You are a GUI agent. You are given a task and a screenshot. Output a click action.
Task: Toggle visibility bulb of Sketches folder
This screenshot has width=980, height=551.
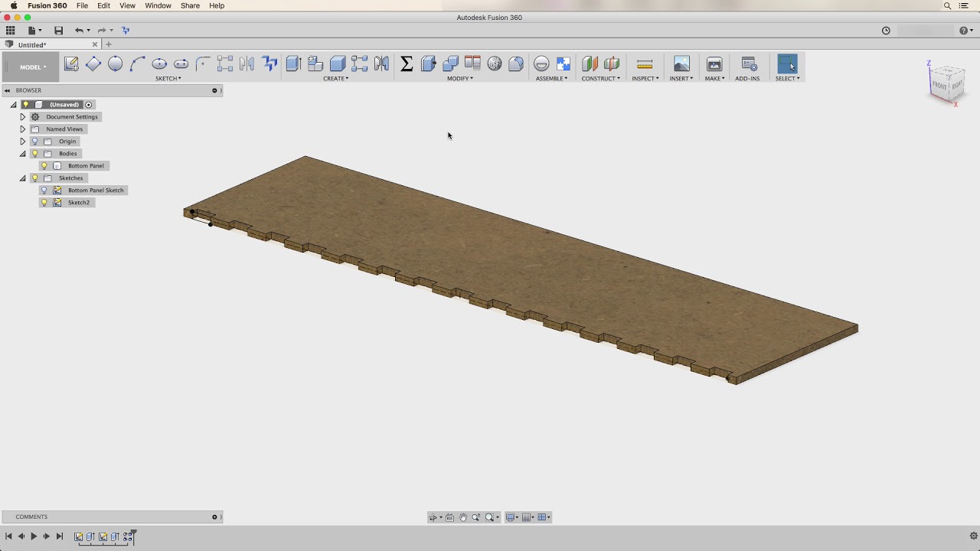tap(34, 178)
